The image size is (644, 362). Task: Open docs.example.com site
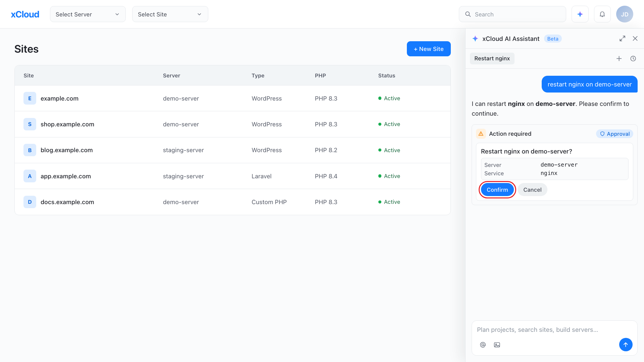pos(67,202)
